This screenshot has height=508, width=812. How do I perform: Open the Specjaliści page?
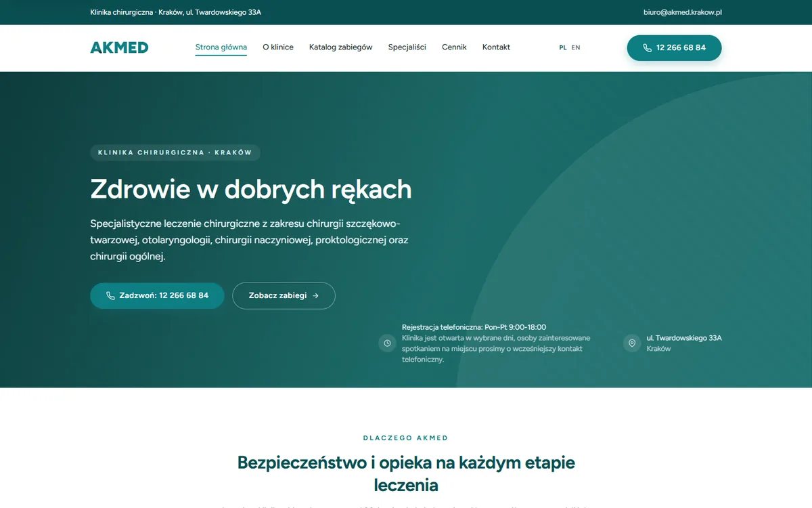[407, 47]
